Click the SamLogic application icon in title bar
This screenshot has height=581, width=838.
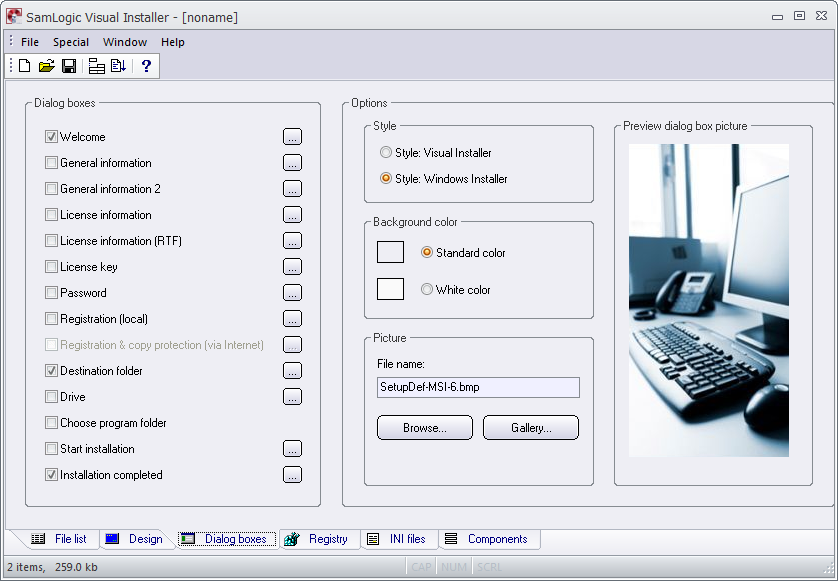[x=14, y=17]
